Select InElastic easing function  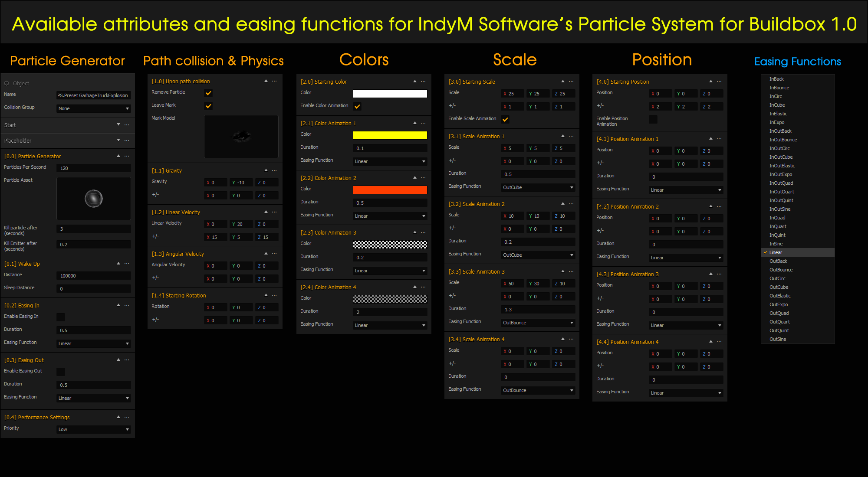point(778,113)
